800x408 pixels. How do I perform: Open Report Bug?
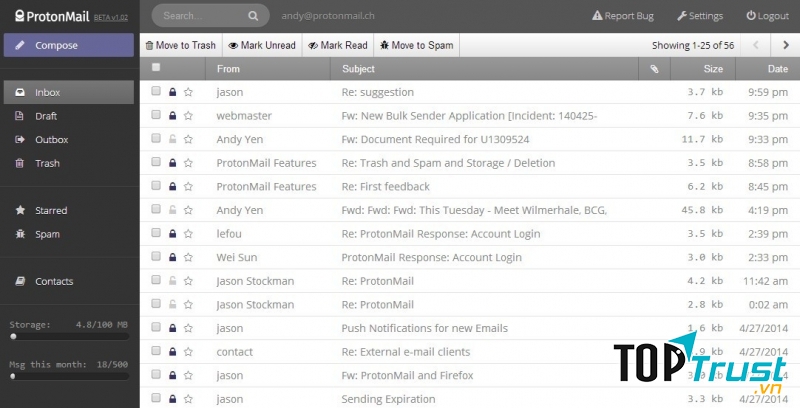pos(622,16)
